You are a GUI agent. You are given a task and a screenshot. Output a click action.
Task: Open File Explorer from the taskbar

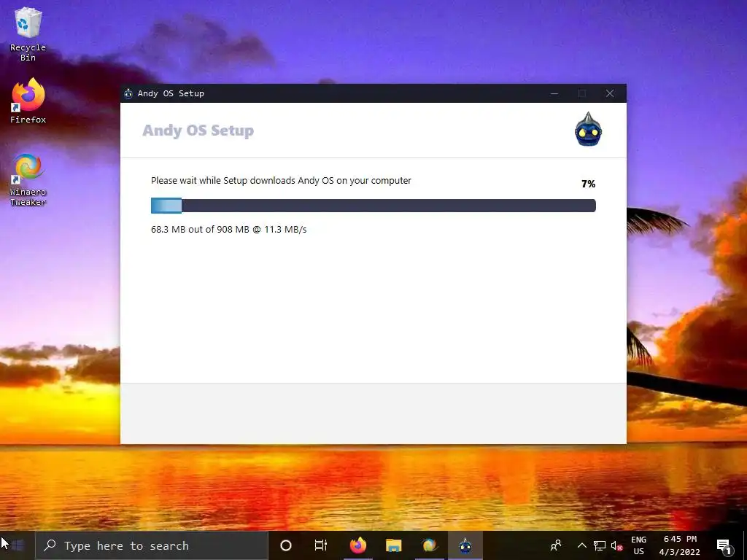coord(393,545)
